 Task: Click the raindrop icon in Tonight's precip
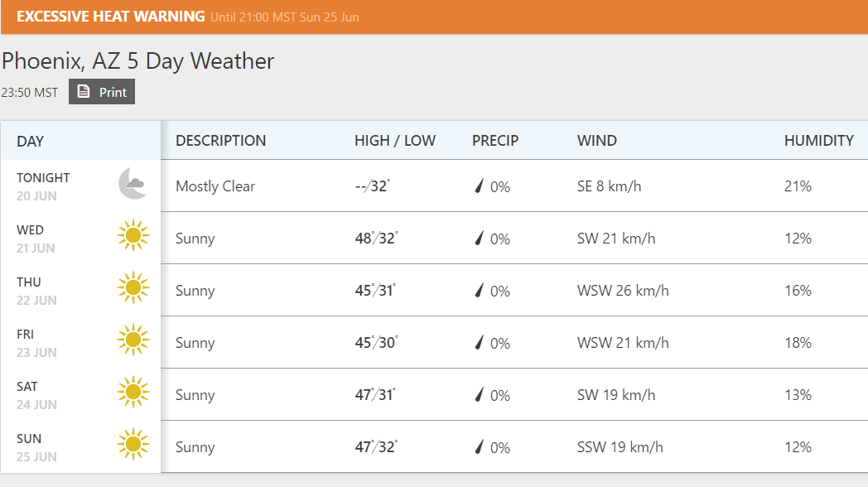(480, 186)
